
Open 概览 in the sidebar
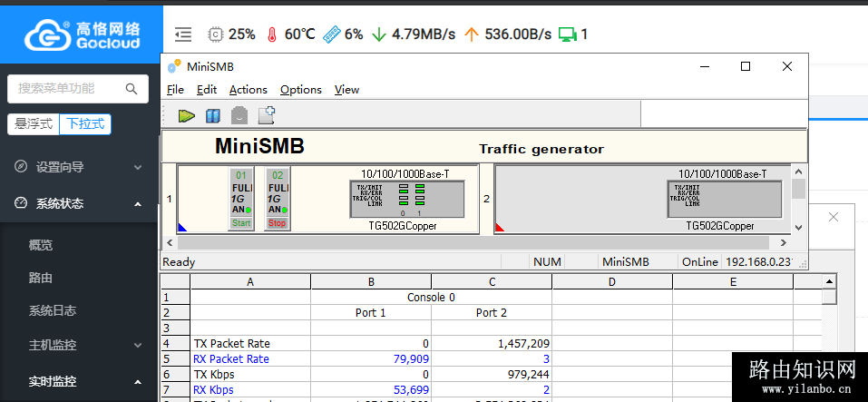point(41,245)
